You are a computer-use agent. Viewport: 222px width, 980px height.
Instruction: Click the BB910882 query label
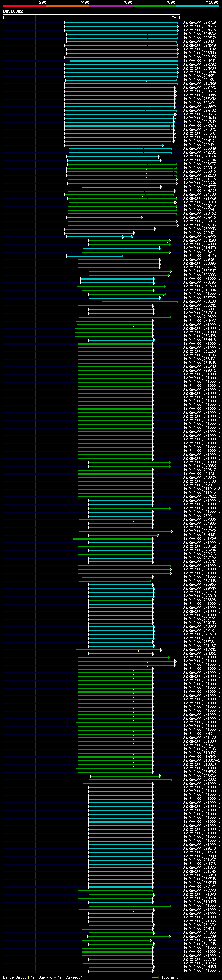click(x=13, y=11)
